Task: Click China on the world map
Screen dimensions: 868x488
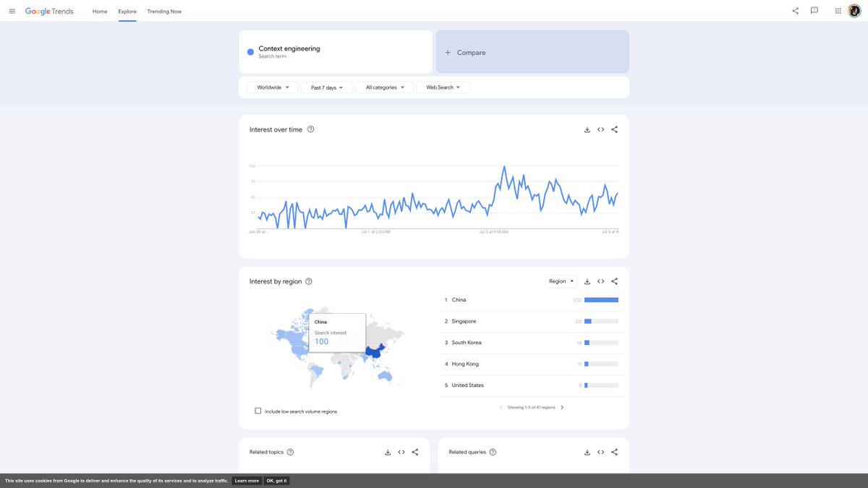Action: coord(374,352)
